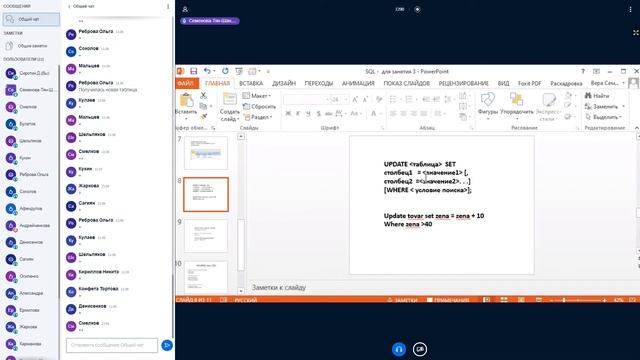Zoom in with the plus button
Screen dimensions: 640x360
pos(604,300)
